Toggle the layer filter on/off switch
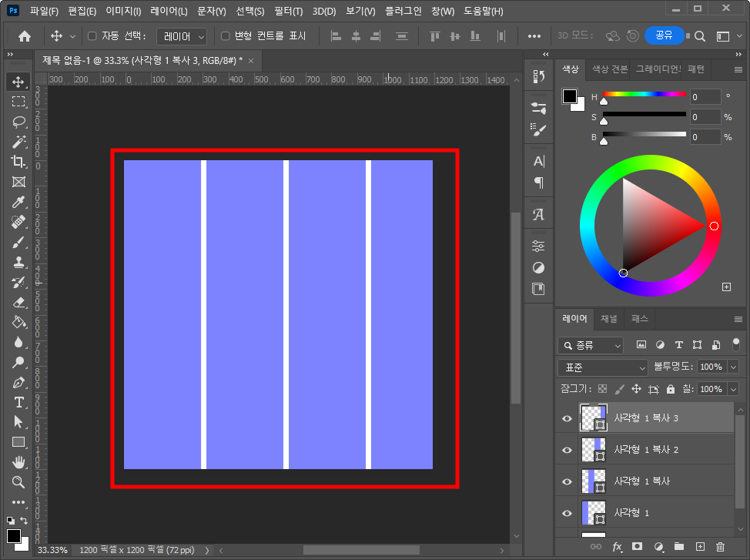The height and width of the screenshot is (560, 750). 736,344
